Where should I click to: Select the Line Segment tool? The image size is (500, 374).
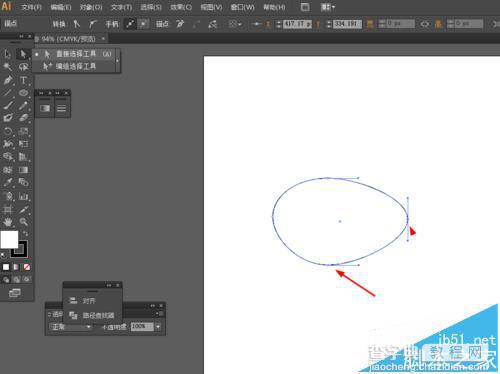click(8, 93)
